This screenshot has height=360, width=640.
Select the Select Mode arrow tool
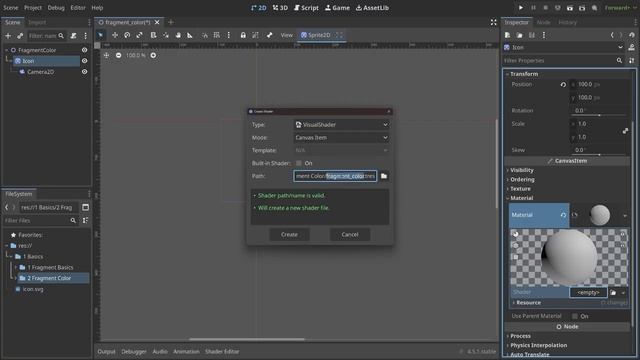coord(100,35)
